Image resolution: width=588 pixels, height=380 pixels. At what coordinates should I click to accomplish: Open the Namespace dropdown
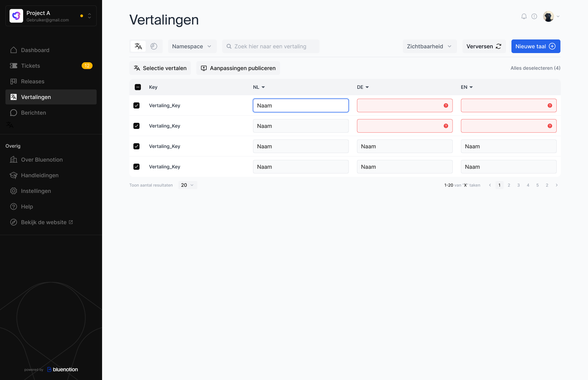pyautogui.click(x=192, y=46)
